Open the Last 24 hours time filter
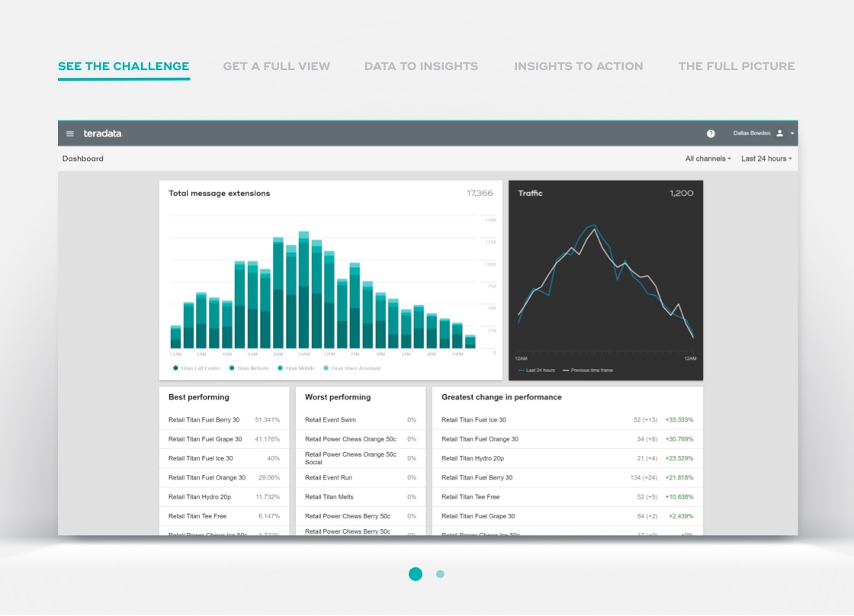The image size is (854, 616). click(764, 158)
